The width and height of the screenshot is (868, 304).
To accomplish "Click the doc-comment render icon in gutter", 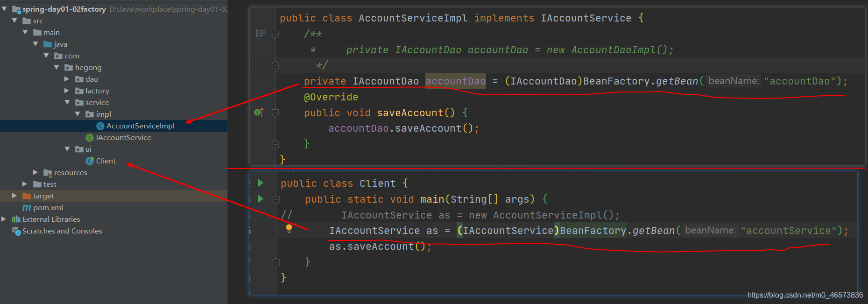I will [x=261, y=34].
